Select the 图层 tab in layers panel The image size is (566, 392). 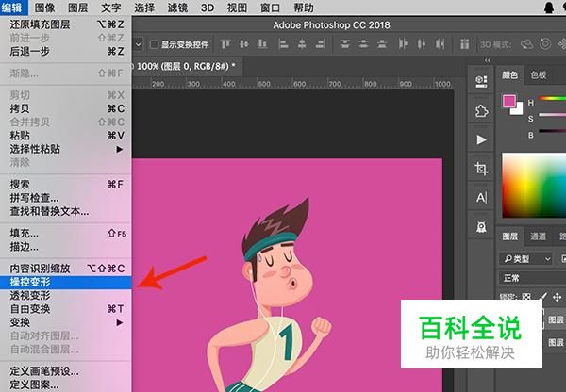510,237
